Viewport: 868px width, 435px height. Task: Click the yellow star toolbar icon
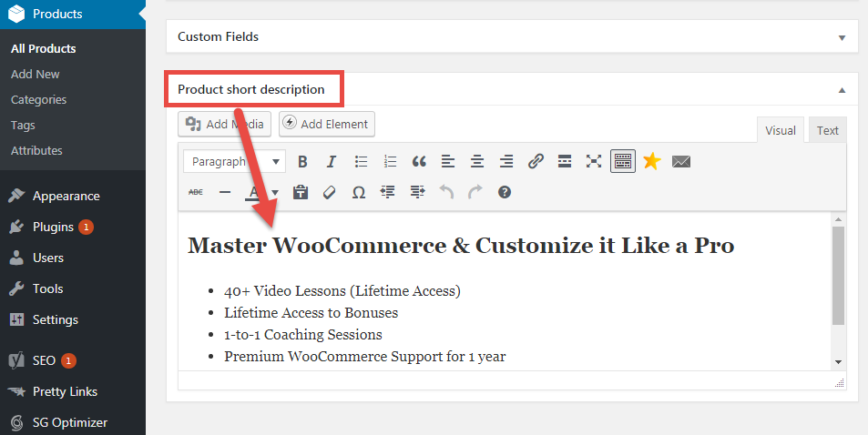pyautogui.click(x=652, y=162)
